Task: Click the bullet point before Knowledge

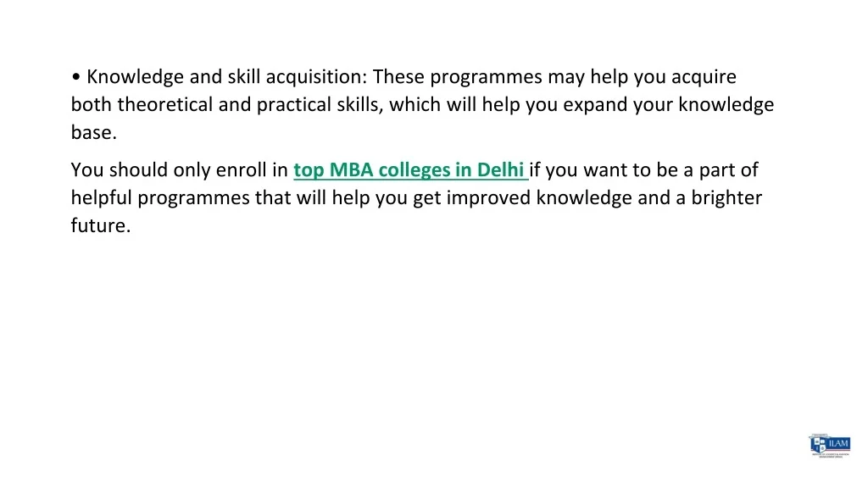Action: [x=76, y=77]
